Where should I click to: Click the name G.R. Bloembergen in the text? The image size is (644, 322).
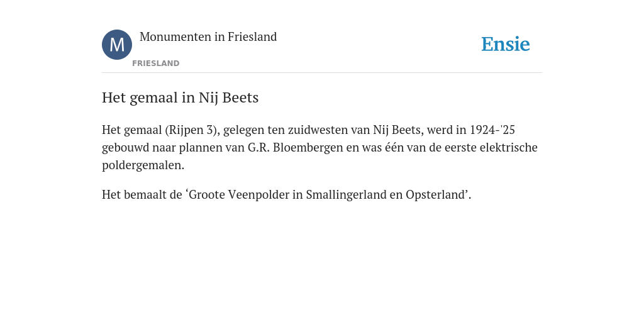coord(296,147)
